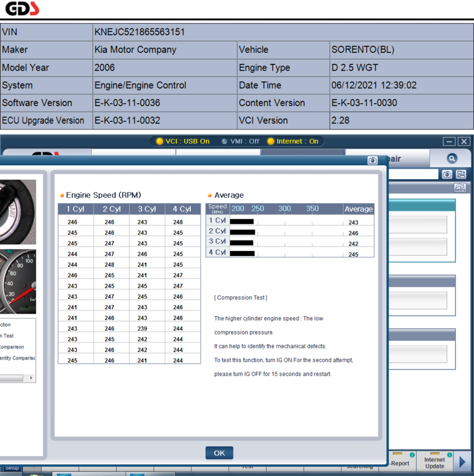Click the '4 Cyl' column header
This screenshot has width=474, height=476.
tap(182, 209)
